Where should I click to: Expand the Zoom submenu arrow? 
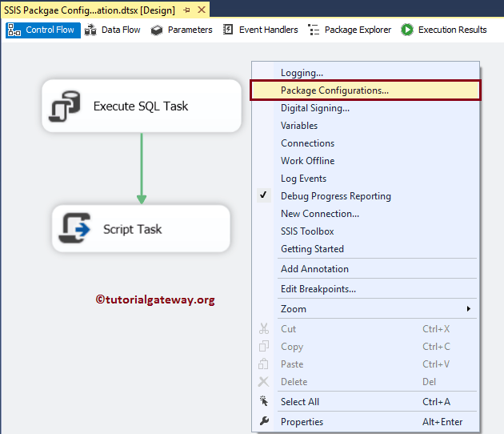468,309
